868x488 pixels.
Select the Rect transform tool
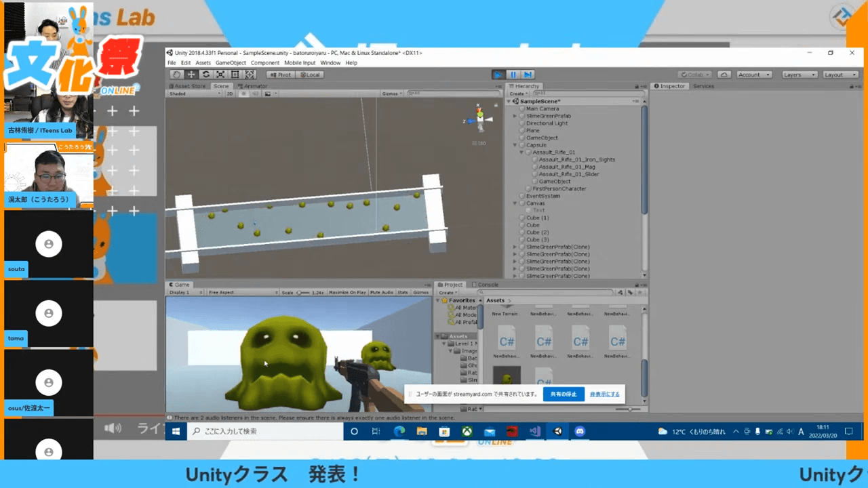[235, 75]
